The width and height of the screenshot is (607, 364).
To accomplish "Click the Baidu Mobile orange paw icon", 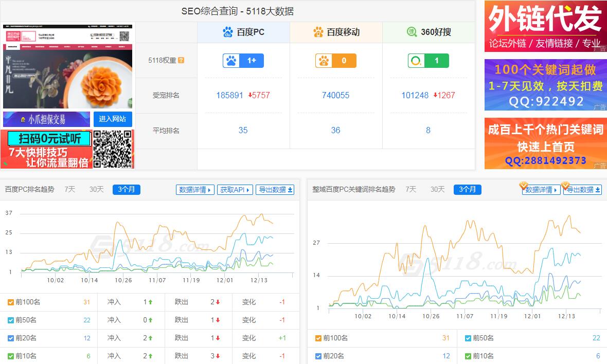I will (x=318, y=32).
